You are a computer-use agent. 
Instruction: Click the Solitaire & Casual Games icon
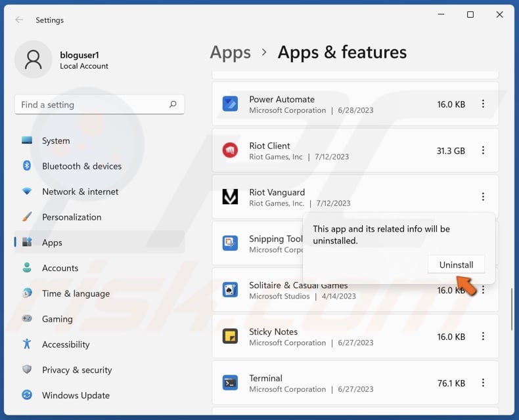230,290
